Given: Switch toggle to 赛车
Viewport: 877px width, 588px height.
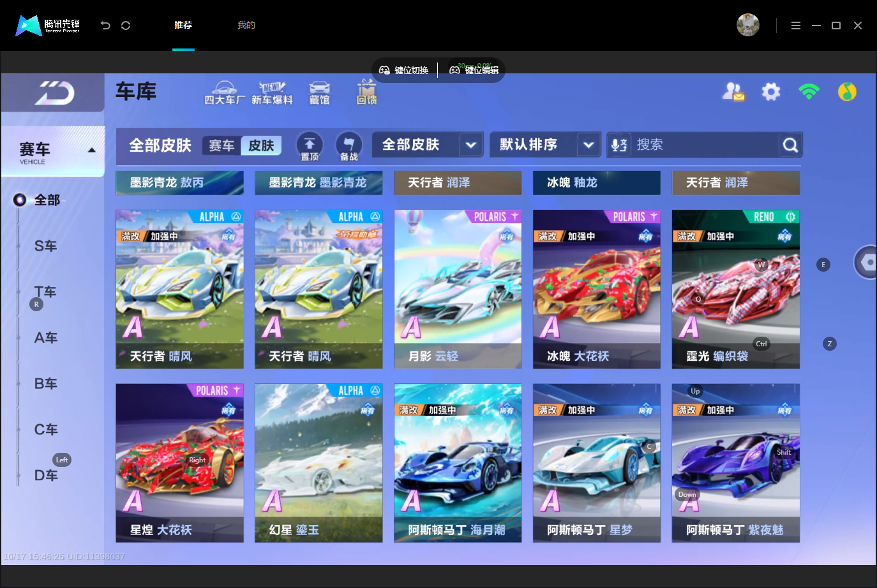Looking at the screenshot, I should 221,146.
